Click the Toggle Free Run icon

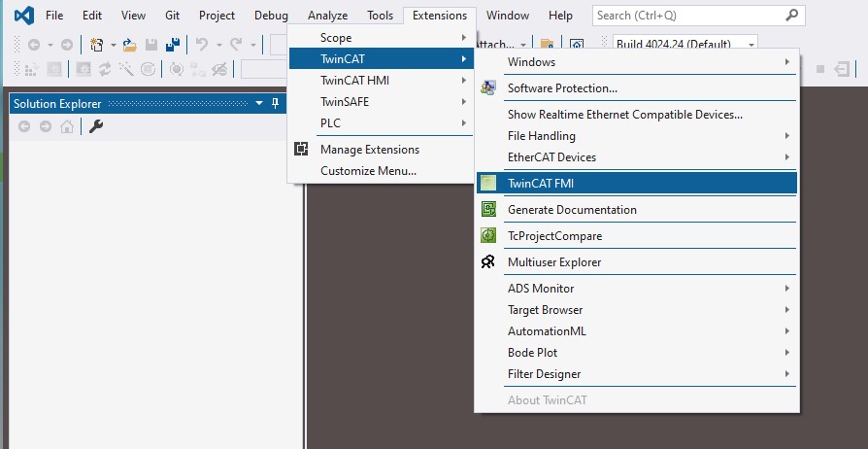(x=148, y=69)
